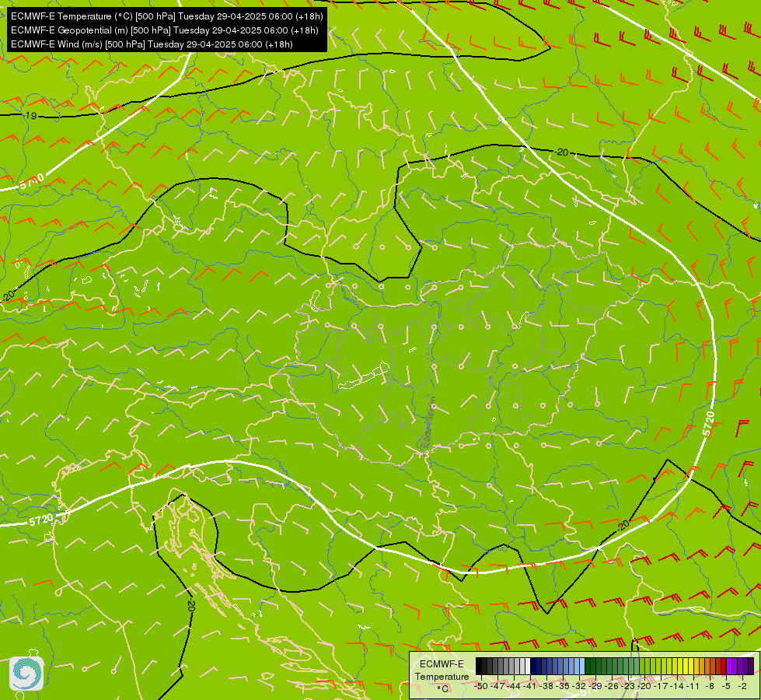Click the -41 legend value

pos(530,686)
